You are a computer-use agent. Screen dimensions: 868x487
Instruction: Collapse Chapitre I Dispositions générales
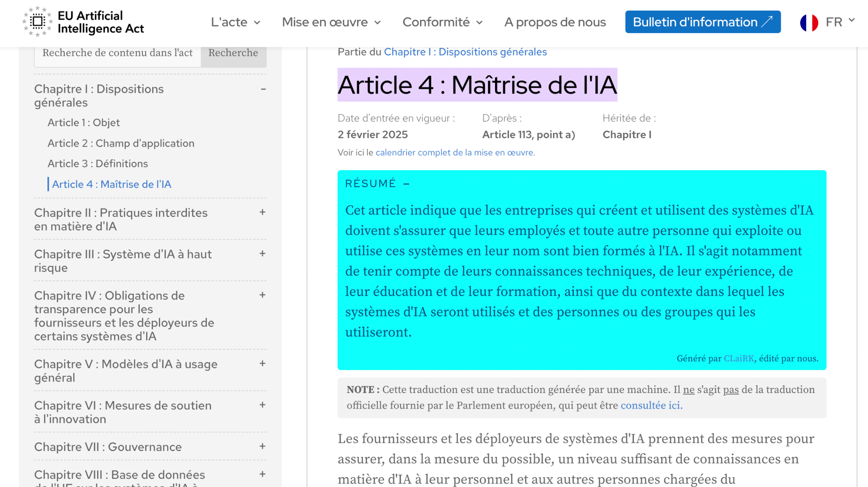click(263, 89)
